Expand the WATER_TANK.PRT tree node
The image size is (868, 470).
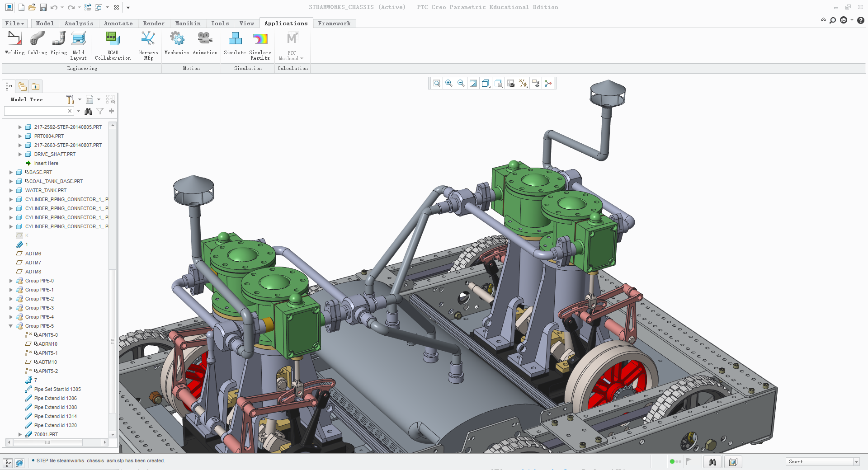click(11, 190)
